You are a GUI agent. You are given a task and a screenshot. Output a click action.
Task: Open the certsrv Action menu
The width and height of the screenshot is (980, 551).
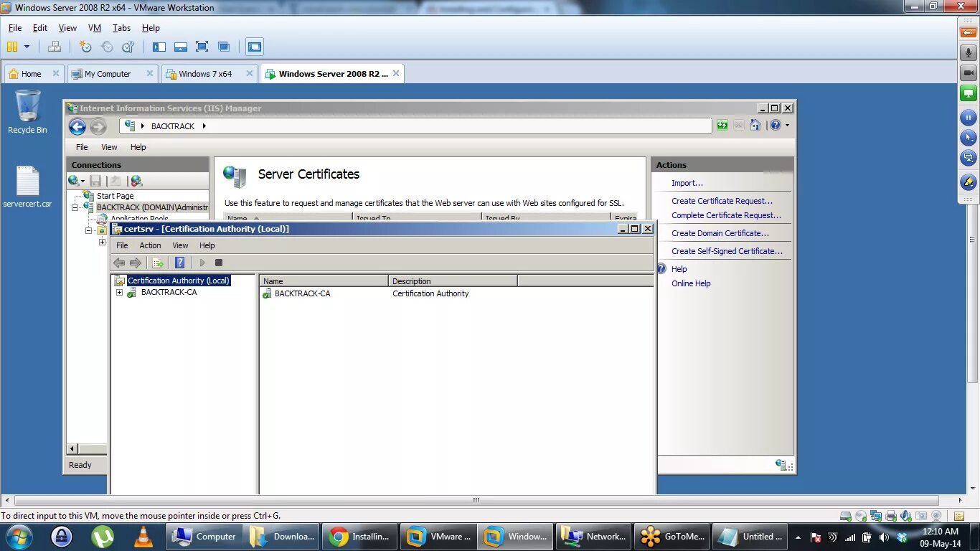click(150, 245)
